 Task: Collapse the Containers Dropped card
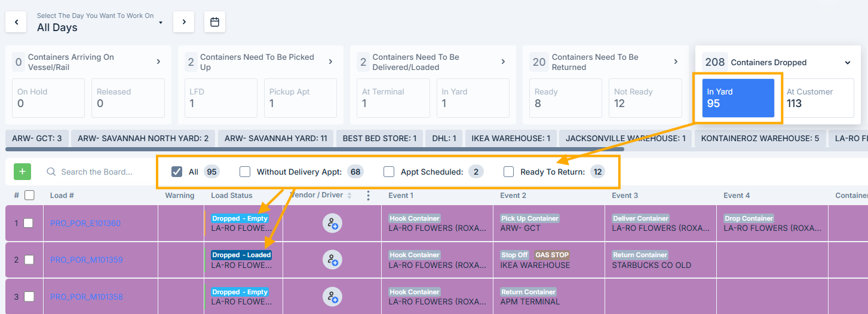coord(847,62)
